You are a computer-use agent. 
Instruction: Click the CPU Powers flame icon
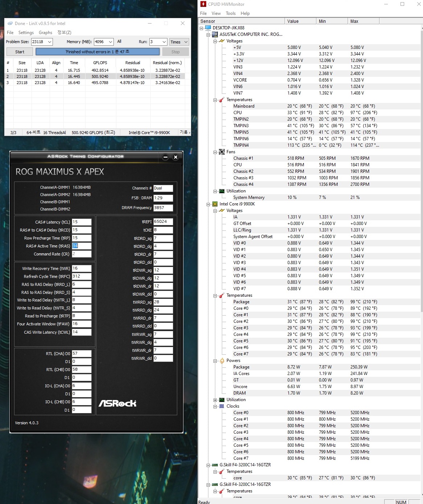click(221, 361)
